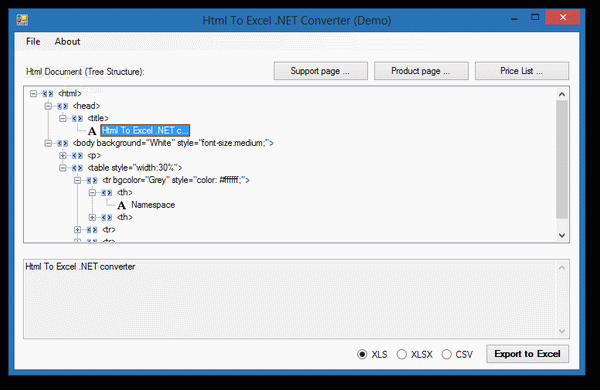Click the tag icon next to body element

point(62,143)
